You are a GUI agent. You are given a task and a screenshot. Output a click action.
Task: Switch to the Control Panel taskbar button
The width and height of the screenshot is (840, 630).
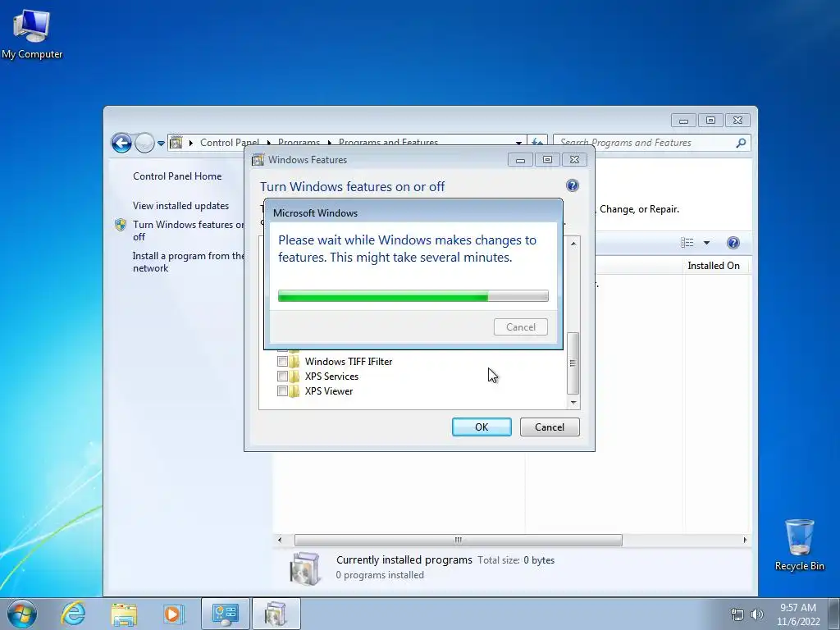tap(225, 614)
